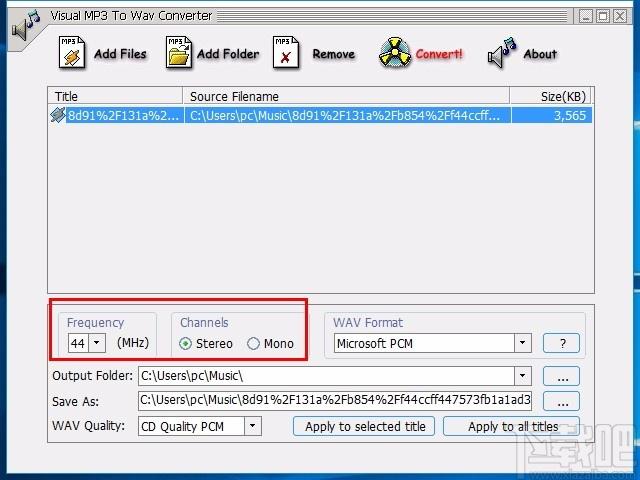The width and height of the screenshot is (640, 480).
Task: Click the CD Quality PCM field
Action: pos(191,426)
